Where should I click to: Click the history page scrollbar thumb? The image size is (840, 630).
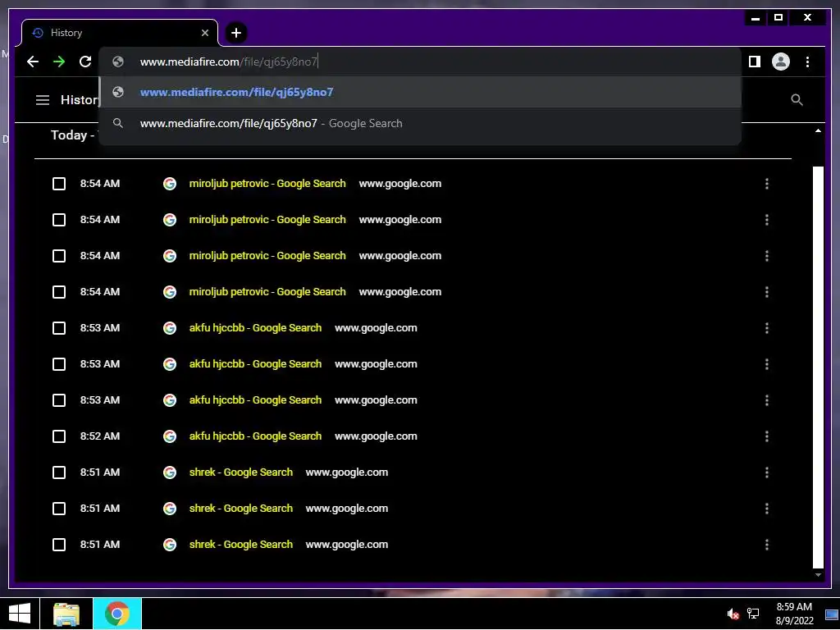coord(818,367)
